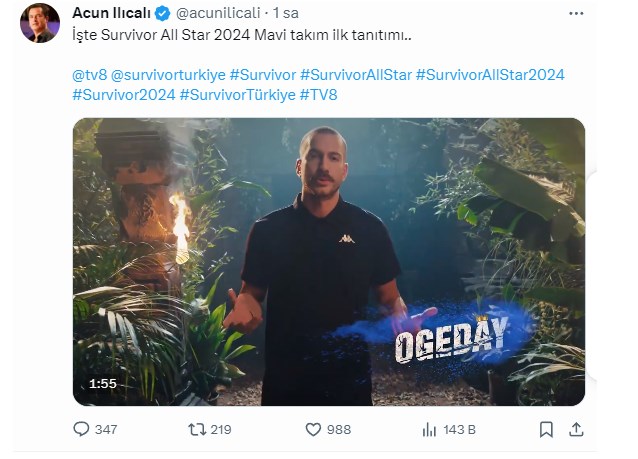Open Acun Ilıcalı's profile picture
This screenshot has width=638, height=459.
[40, 23]
